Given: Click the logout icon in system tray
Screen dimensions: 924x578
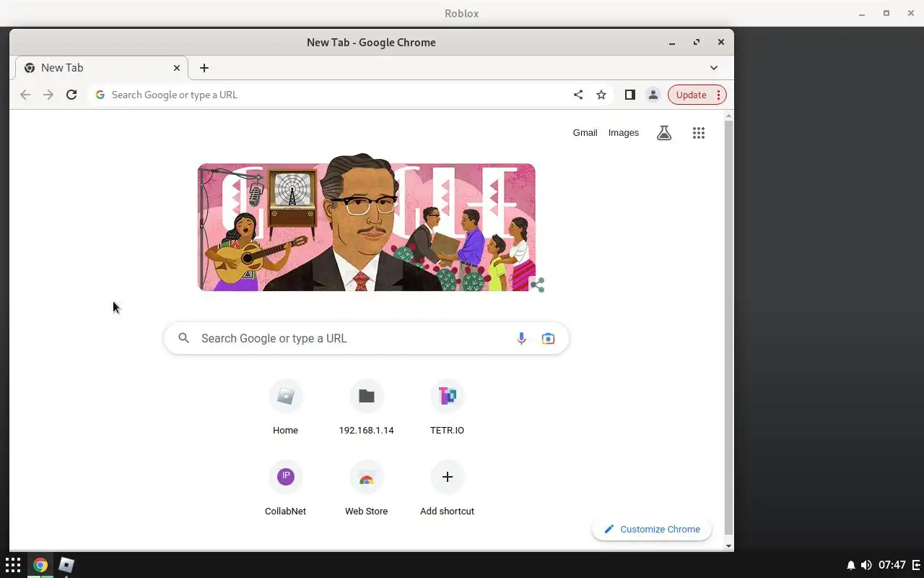Looking at the screenshot, I should coord(917,565).
